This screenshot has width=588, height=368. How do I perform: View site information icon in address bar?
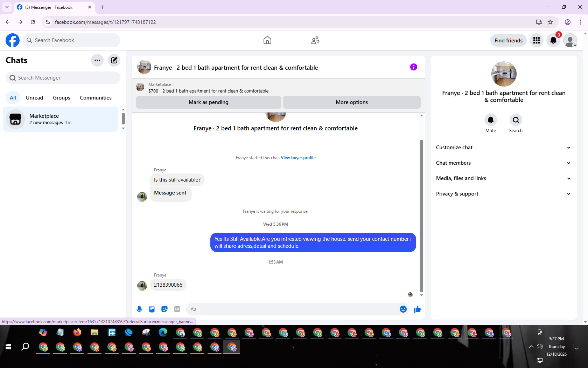(48, 22)
